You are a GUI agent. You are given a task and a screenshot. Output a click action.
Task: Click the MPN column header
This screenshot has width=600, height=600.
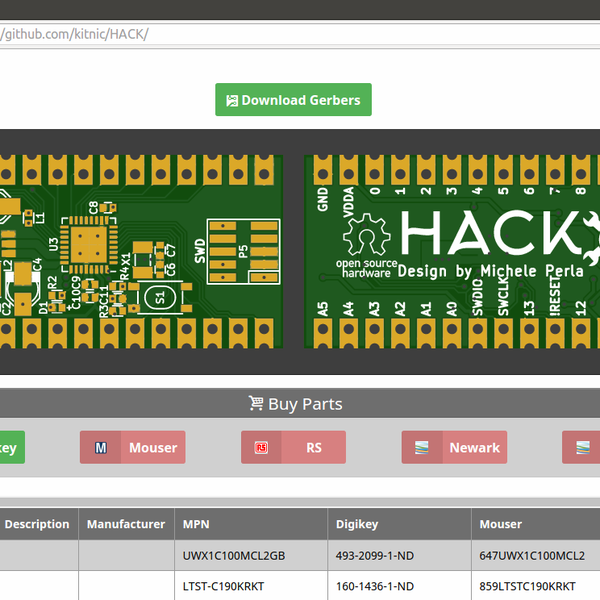tap(251, 524)
